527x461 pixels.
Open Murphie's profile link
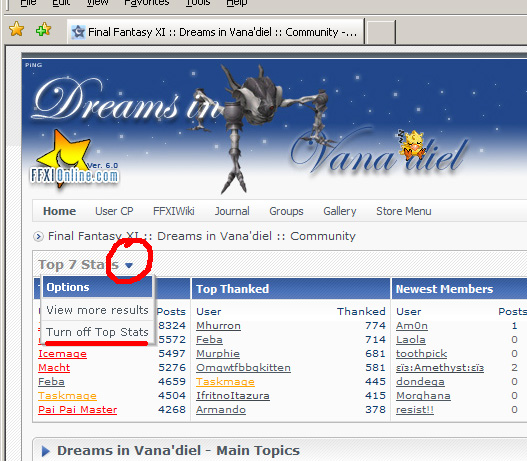pos(218,354)
